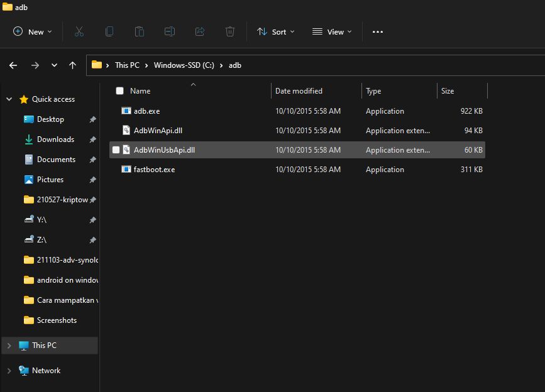Unpin Desktop using its pin icon
The width and height of the screenshot is (545, 392).
92,119
